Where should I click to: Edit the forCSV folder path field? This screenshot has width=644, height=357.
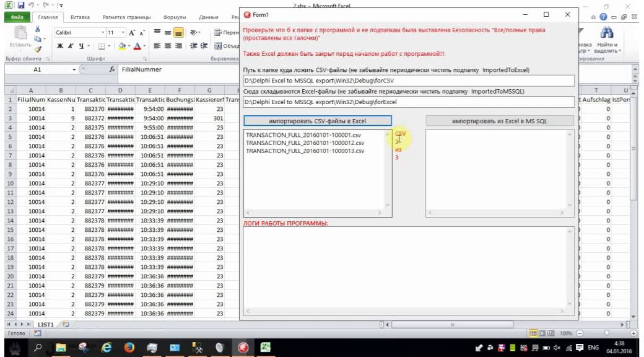pyautogui.click(x=408, y=81)
